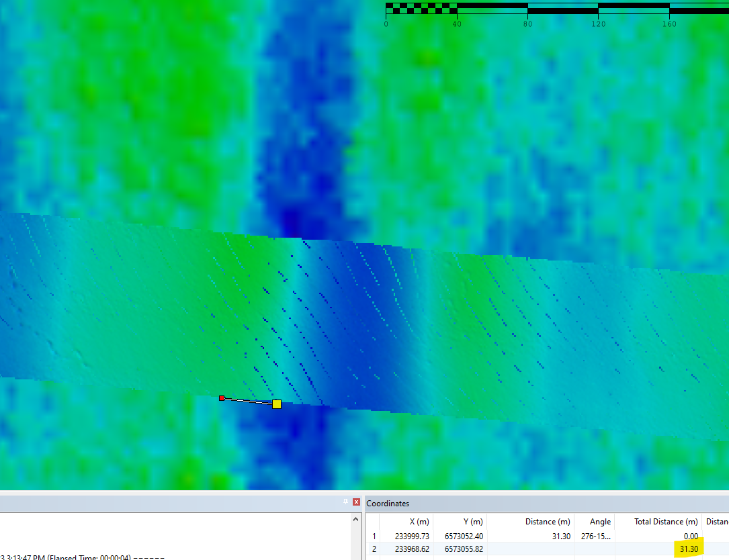Click the truncated Angle value 276-15...

click(595, 536)
